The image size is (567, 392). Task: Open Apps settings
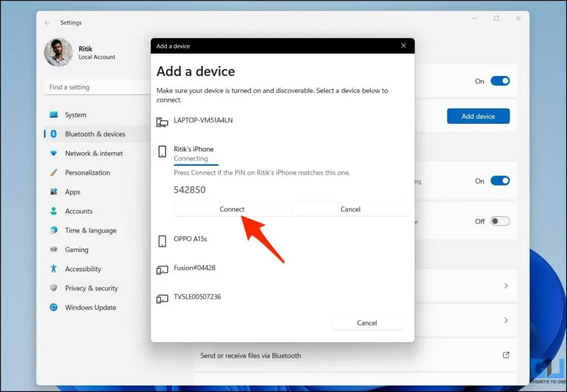(x=73, y=192)
